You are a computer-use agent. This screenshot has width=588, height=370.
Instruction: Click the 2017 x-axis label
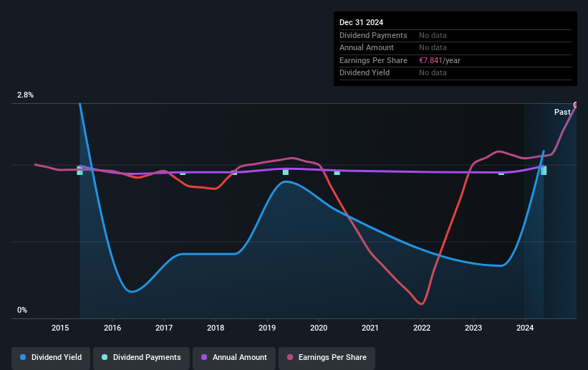164,328
